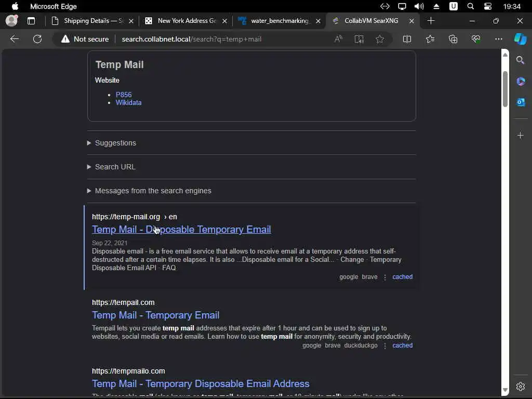Open the temp-mail.org result options dots
This screenshot has height=399, width=532.
click(385, 277)
